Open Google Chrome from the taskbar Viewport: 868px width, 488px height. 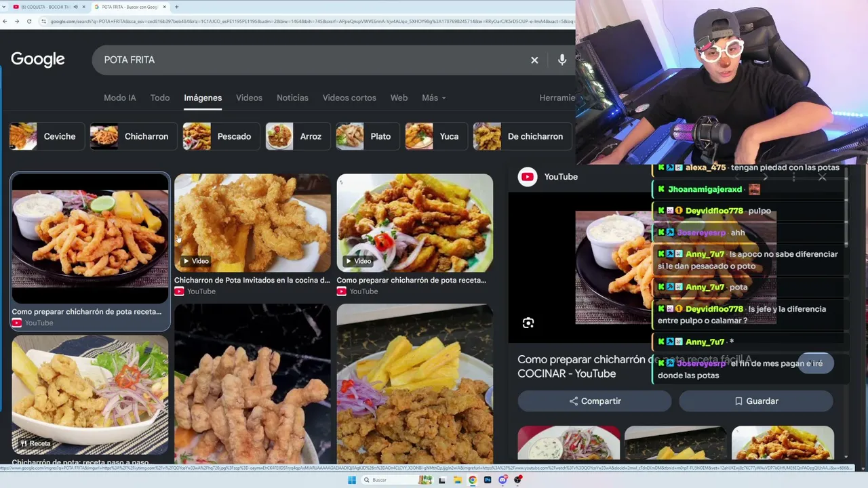(x=473, y=480)
